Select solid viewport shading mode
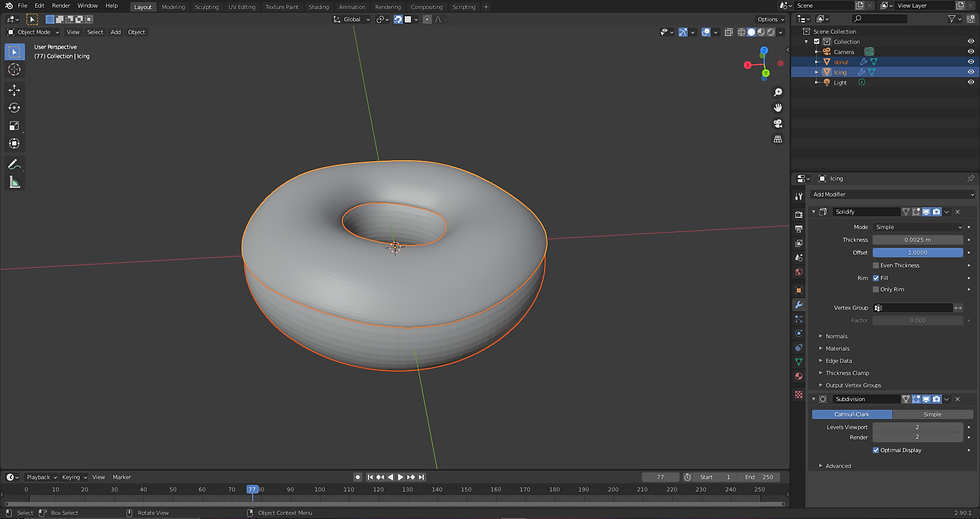The height and width of the screenshot is (519, 980). [751, 32]
